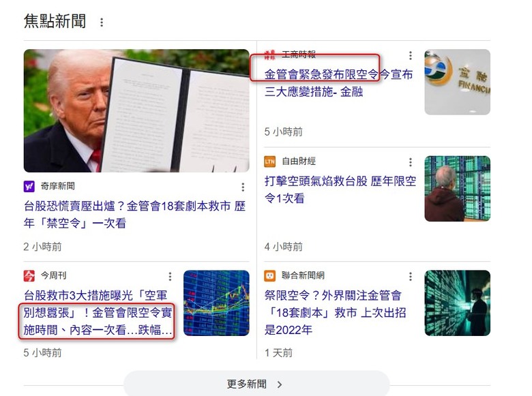Open headline 台股救市3大措施曝光 article
This screenshot has height=396, width=532.
tap(98, 312)
